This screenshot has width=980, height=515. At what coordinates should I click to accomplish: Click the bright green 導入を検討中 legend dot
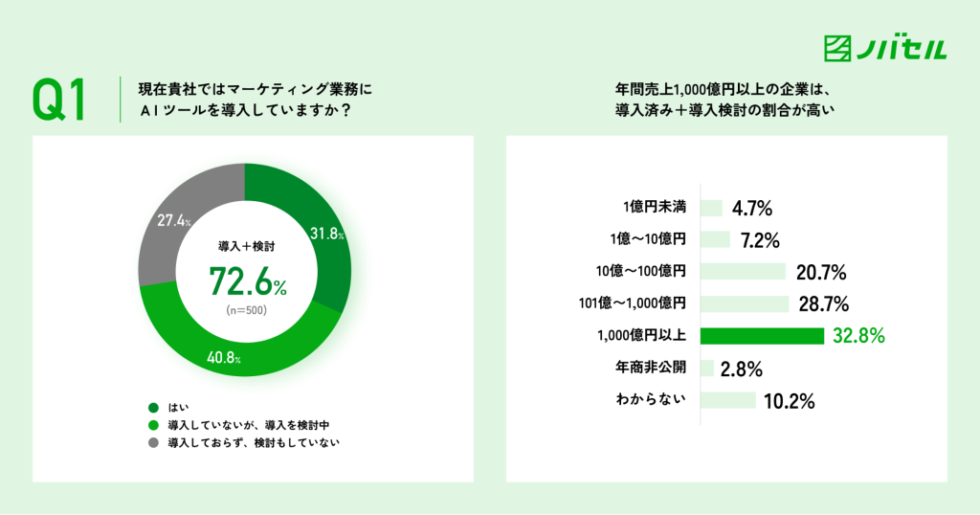pos(153,425)
